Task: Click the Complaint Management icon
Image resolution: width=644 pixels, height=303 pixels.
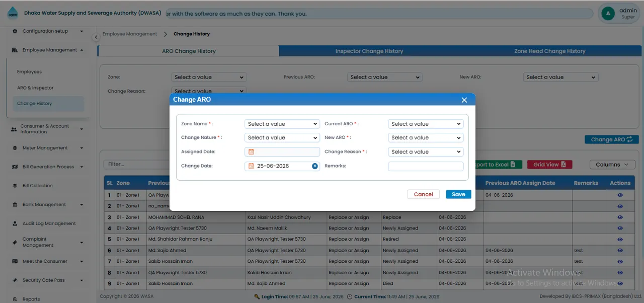Action: [x=15, y=242]
